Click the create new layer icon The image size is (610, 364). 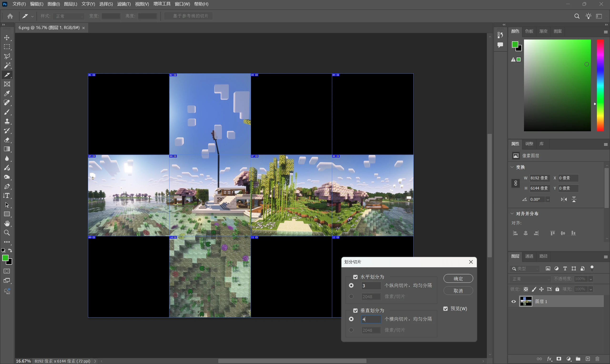click(588, 359)
